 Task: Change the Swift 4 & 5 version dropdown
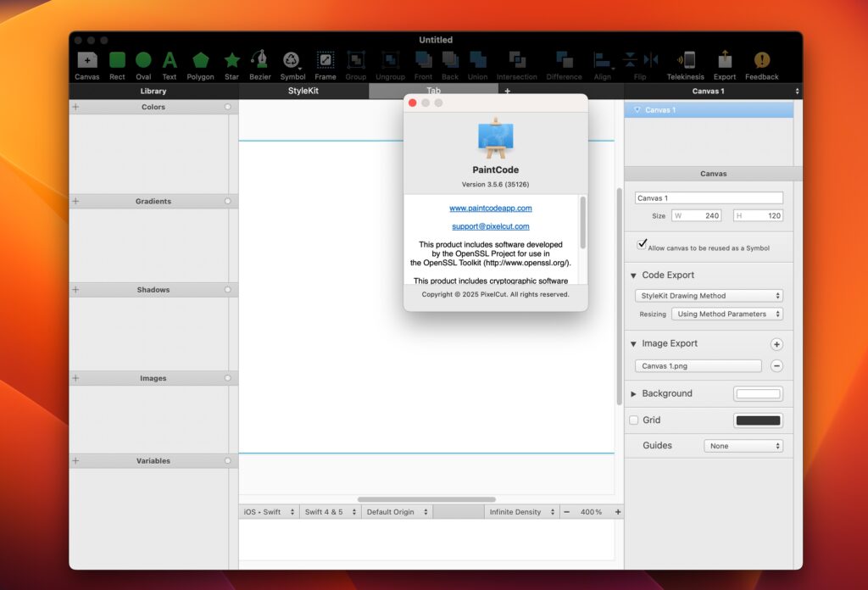pyautogui.click(x=331, y=511)
